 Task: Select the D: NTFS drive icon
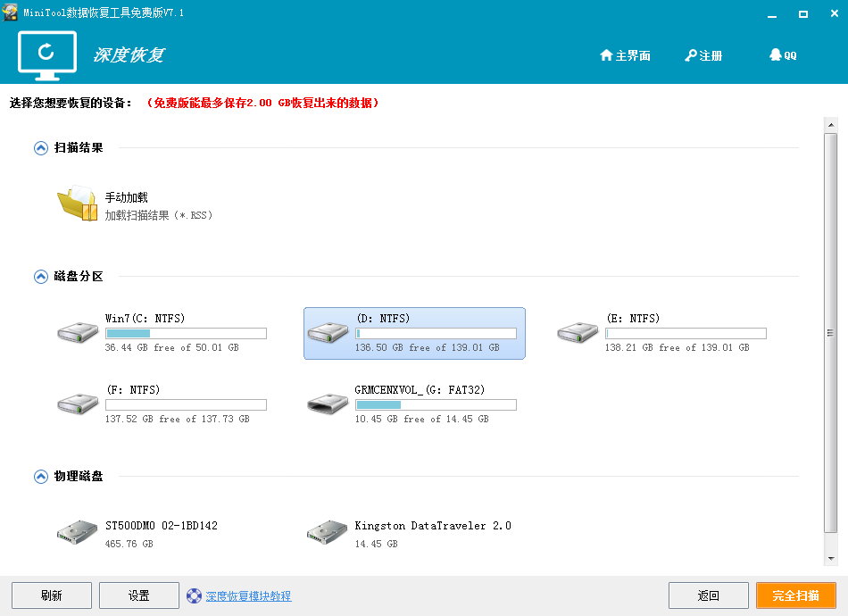click(328, 333)
